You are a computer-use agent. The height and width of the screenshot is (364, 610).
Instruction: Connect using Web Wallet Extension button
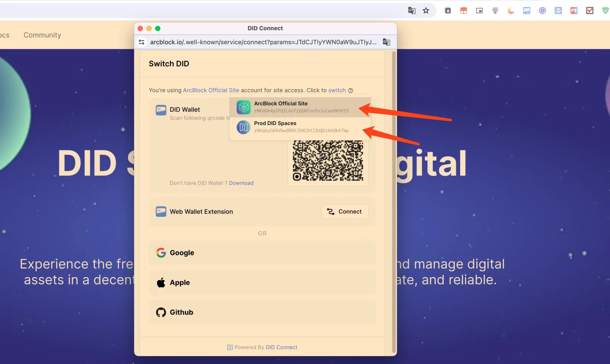coord(345,212)
